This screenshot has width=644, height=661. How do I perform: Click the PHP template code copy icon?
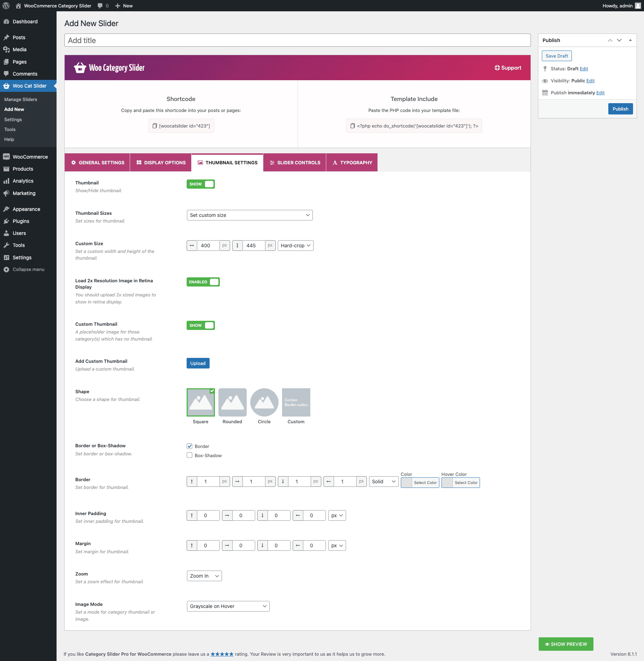(x=352, y=126)
